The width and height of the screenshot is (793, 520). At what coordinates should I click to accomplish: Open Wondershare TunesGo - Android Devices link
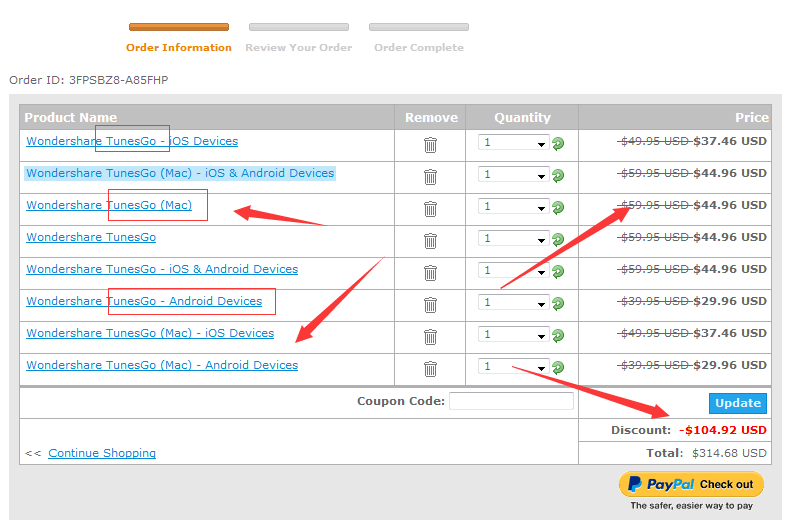(144, 301)
